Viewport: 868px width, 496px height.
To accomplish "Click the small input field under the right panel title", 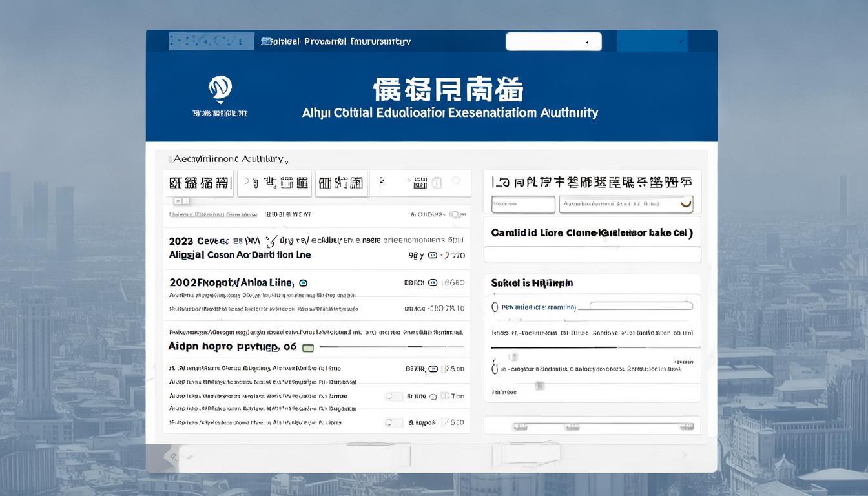I will [x=523, y=204].
